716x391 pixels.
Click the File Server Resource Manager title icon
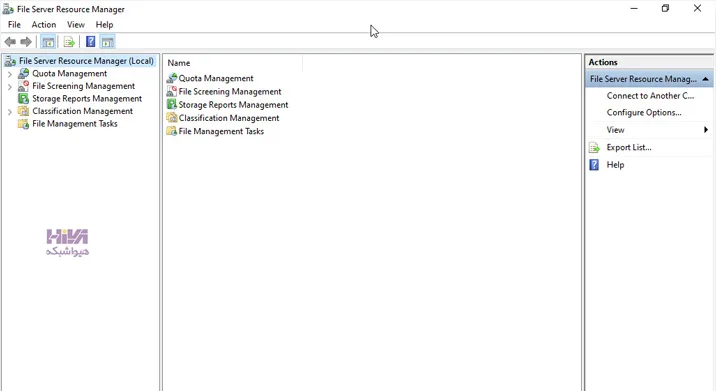8,9
